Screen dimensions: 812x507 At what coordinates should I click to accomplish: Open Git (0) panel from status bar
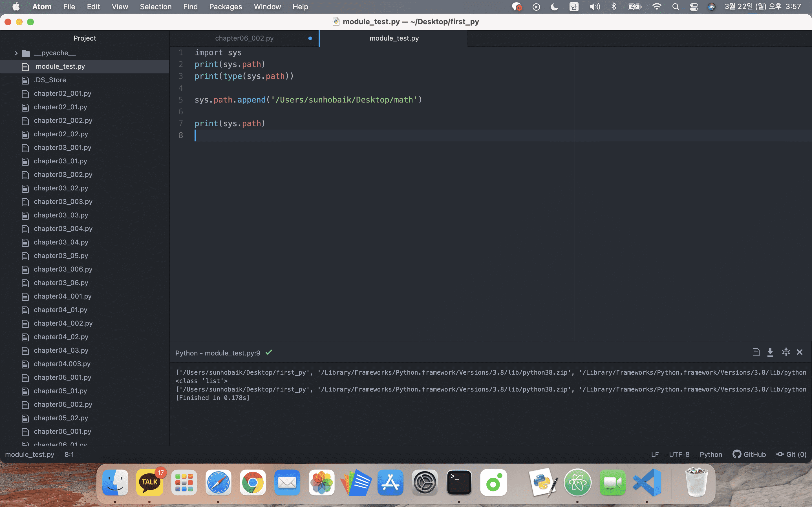[791, 454]
